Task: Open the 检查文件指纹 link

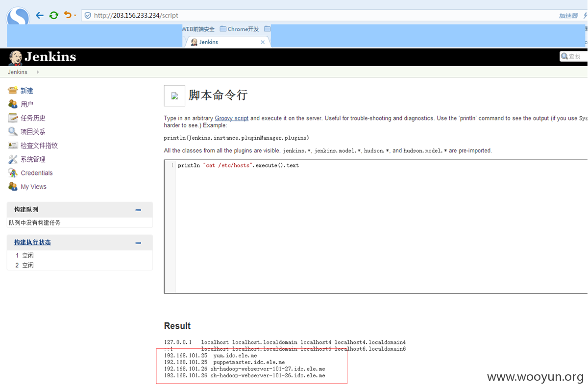Action: pos(39,146)
